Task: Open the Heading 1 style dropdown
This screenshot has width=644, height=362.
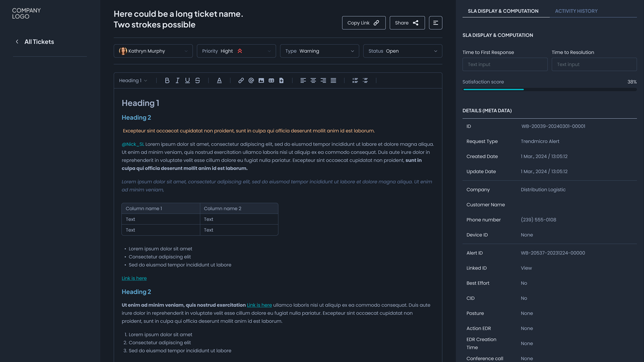Action: tap(133, 80)
